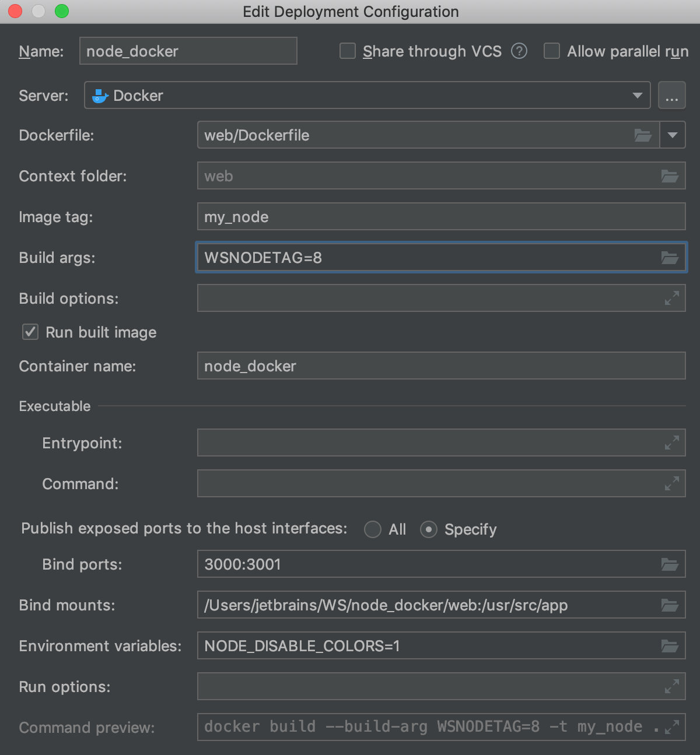Viewport: 700px width, 755px height.
Task: Open Bind ports editor icon
Action: (670, 564)
